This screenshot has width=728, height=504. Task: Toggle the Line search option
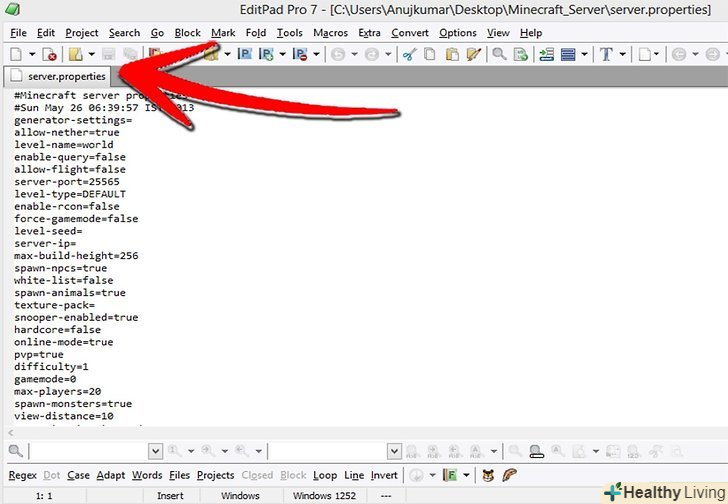[354, 475]
